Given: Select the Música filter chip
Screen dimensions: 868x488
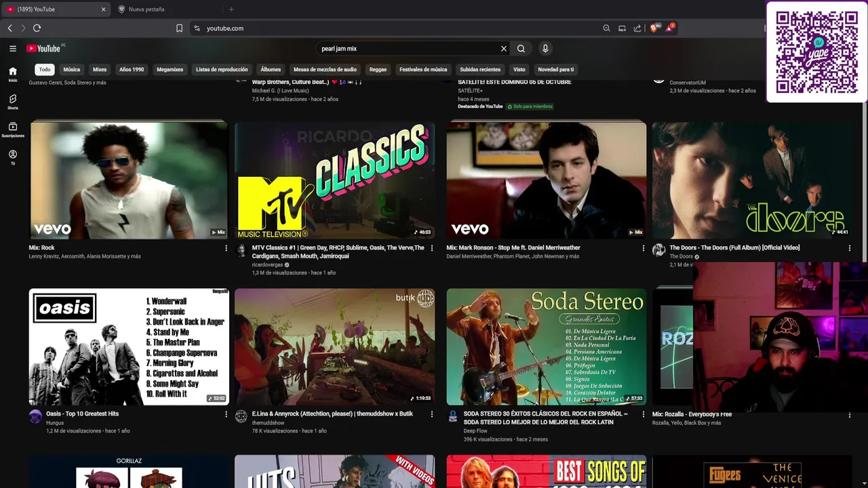Looking at the screenshot, I should coord(71,69).
